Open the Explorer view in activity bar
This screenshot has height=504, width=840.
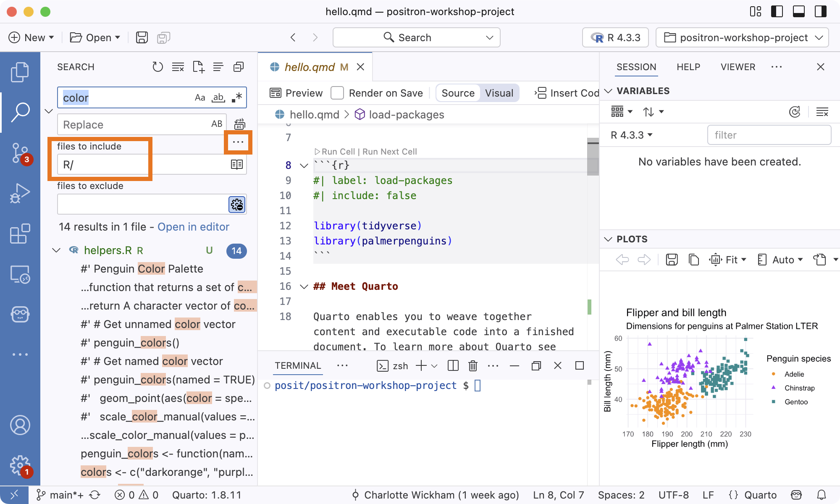tap(20, 72)
